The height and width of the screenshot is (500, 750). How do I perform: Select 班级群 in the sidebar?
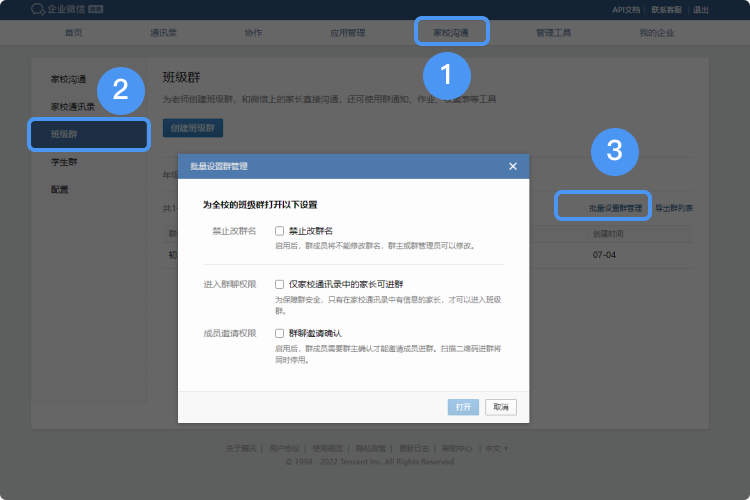click(x=89, y=134)
